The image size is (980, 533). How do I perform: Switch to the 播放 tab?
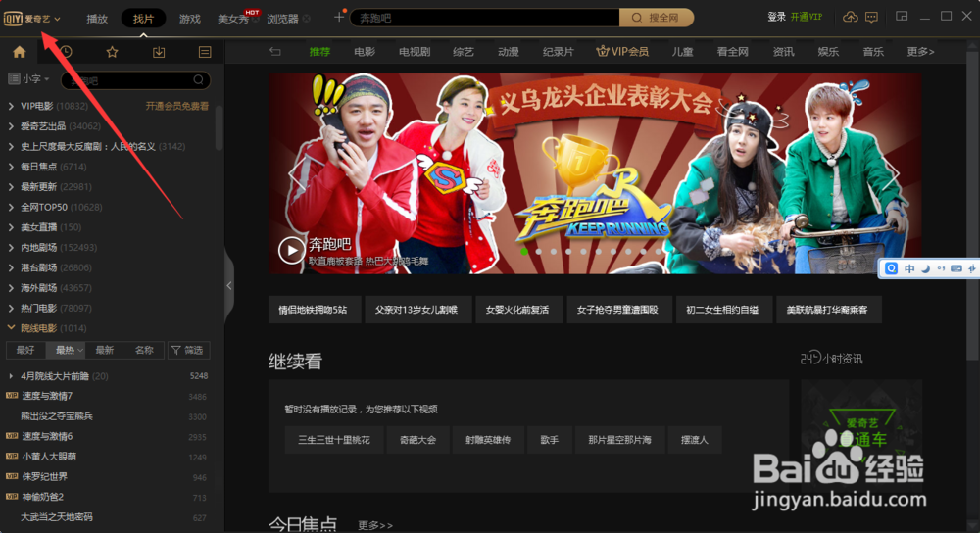[97, 19]
